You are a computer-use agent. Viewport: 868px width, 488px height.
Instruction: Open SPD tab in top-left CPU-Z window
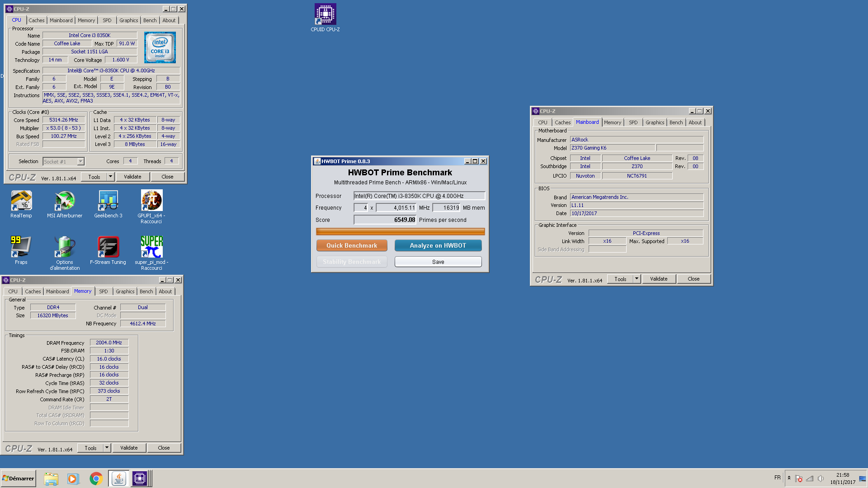click(107, 20)
